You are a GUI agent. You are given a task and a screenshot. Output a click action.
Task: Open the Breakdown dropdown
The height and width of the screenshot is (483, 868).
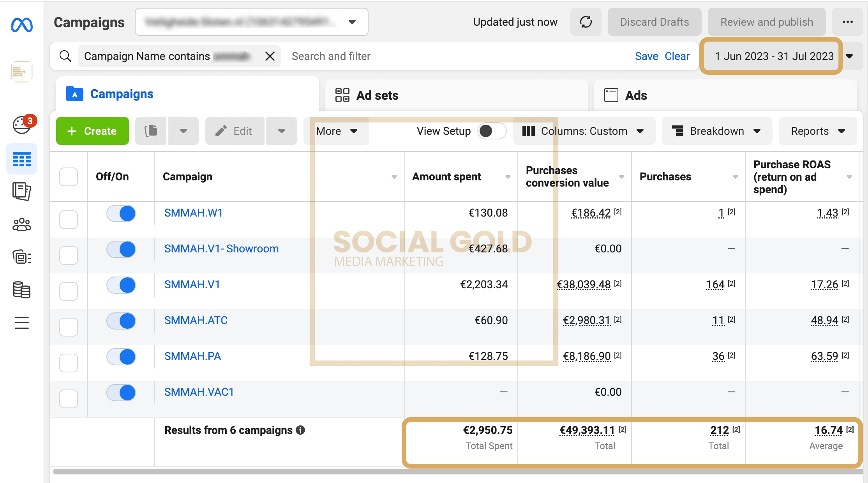click(717, 131)
